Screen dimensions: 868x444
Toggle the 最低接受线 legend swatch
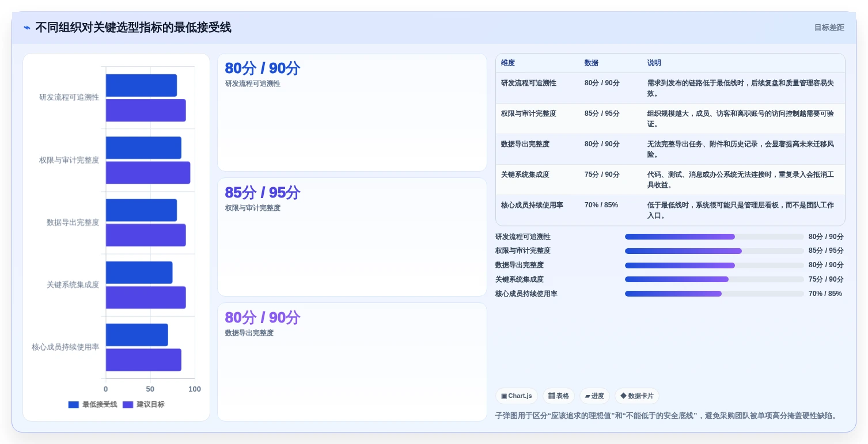click(73, 405)
